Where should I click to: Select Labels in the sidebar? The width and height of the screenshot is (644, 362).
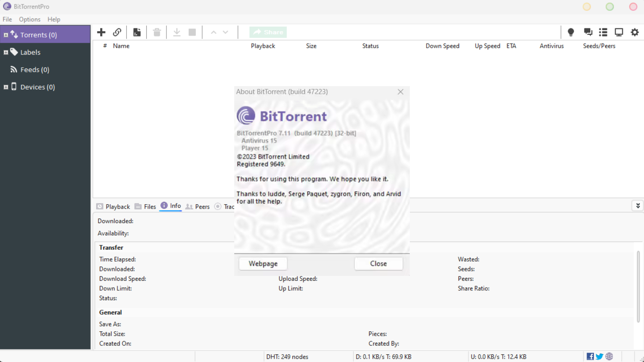(45, 52)
